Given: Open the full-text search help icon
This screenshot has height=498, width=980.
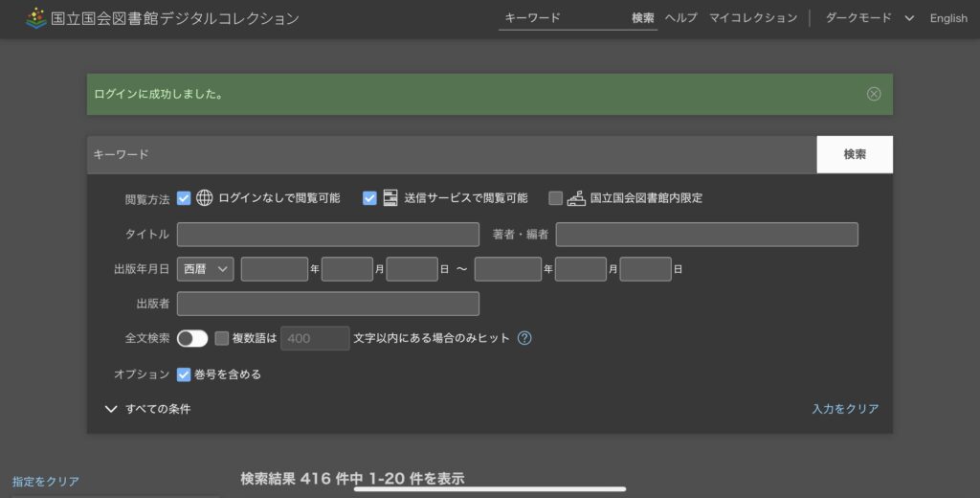Looking at the screenshot, I should pos(524,338).
